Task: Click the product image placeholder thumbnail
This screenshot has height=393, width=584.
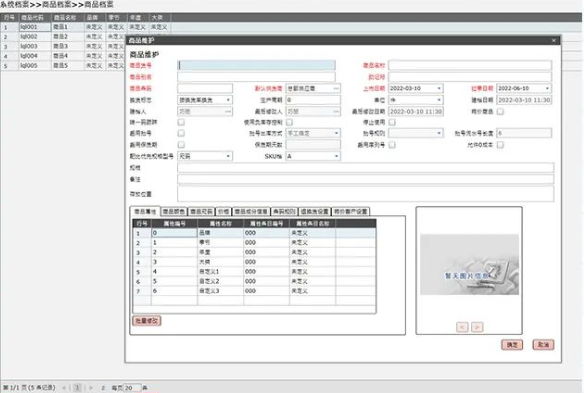Action: click(469, 264)
